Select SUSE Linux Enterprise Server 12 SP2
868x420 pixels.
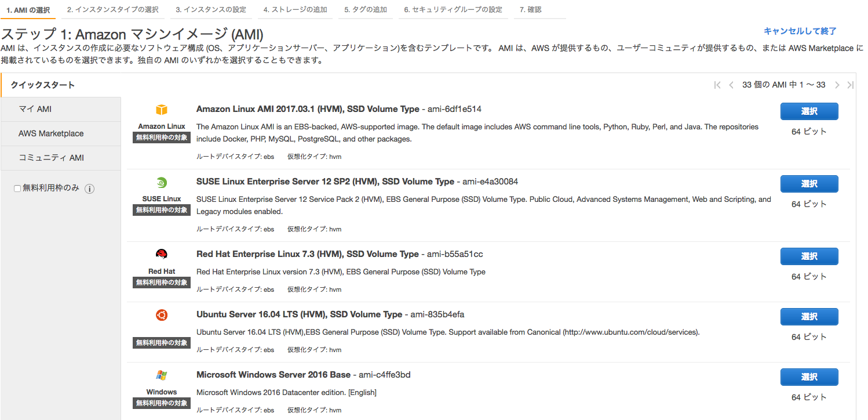coord(809,184)
